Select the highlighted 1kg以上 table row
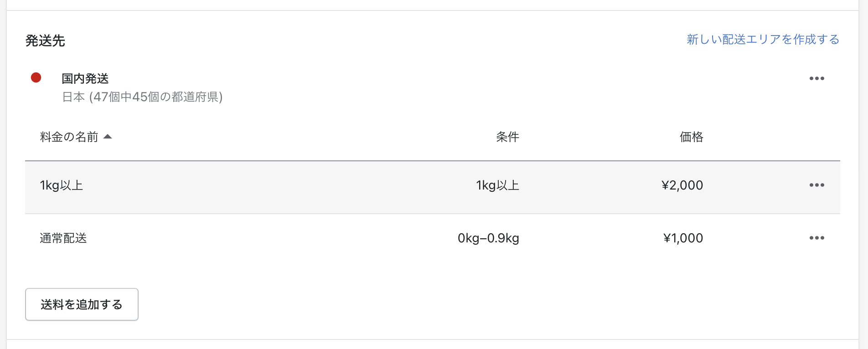Image resolution: width=868 pixels, height=349 pixels. pos(433,187)
